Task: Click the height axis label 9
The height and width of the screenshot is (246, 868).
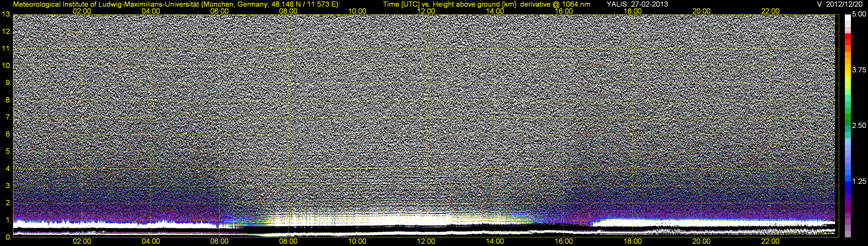Action: click(8, 83)
